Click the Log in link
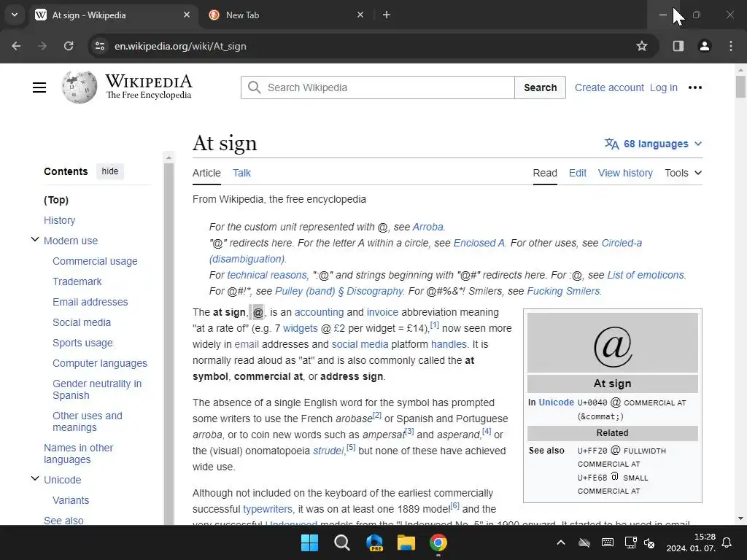This screenshot has height=560, width=747. 663,87
